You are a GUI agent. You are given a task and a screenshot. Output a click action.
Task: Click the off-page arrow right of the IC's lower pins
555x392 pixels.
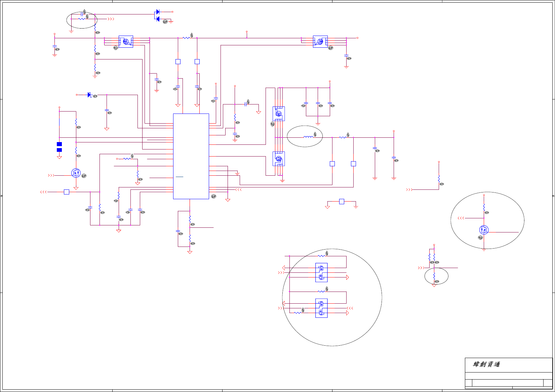point(238,190)
